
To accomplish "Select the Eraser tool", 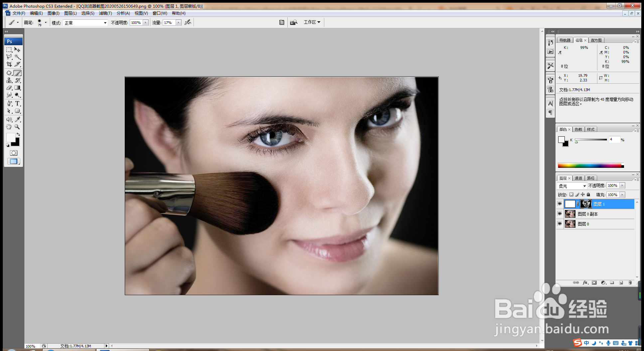I will point(9,88).
